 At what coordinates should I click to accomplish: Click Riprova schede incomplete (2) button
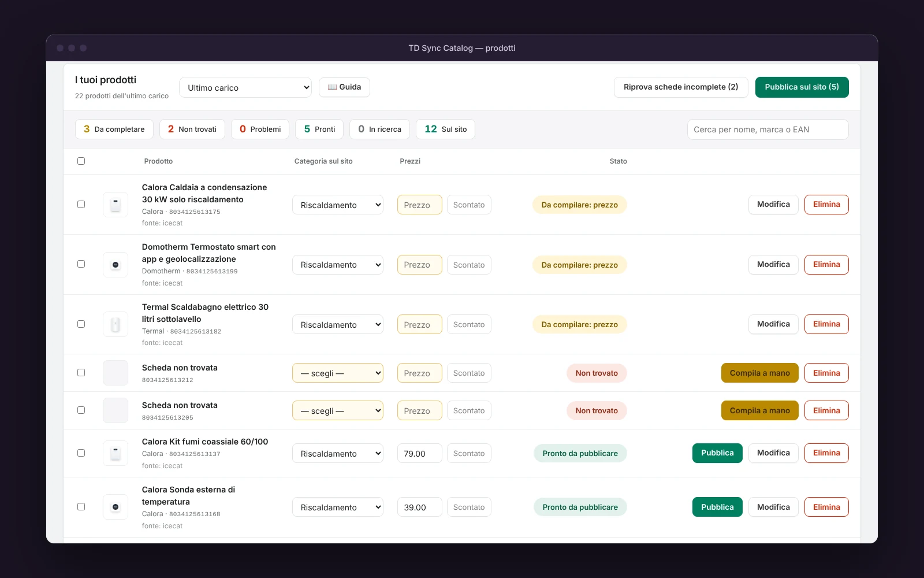pyautogui.click(x=681, y=87)
